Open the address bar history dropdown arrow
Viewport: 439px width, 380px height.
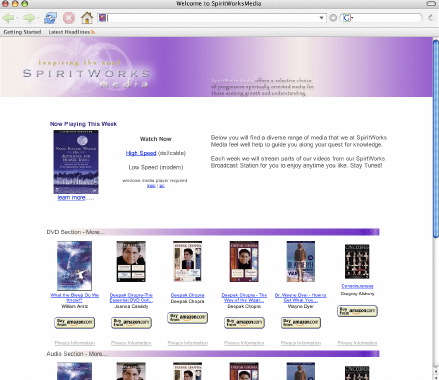point(321,18)
